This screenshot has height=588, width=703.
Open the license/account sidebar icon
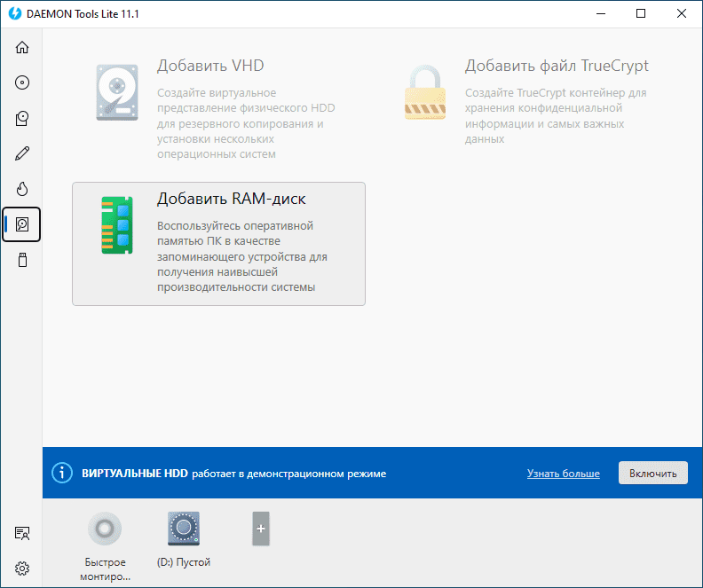pyautogui.click(x=22, y=533)
